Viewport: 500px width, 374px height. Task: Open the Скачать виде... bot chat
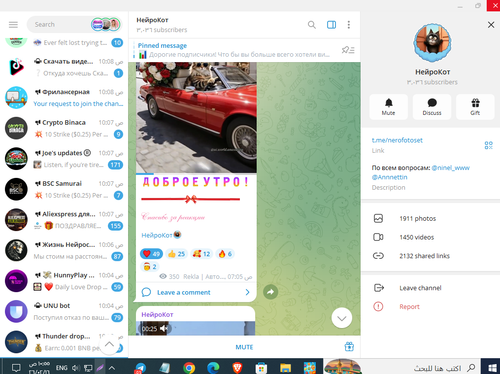64,67
